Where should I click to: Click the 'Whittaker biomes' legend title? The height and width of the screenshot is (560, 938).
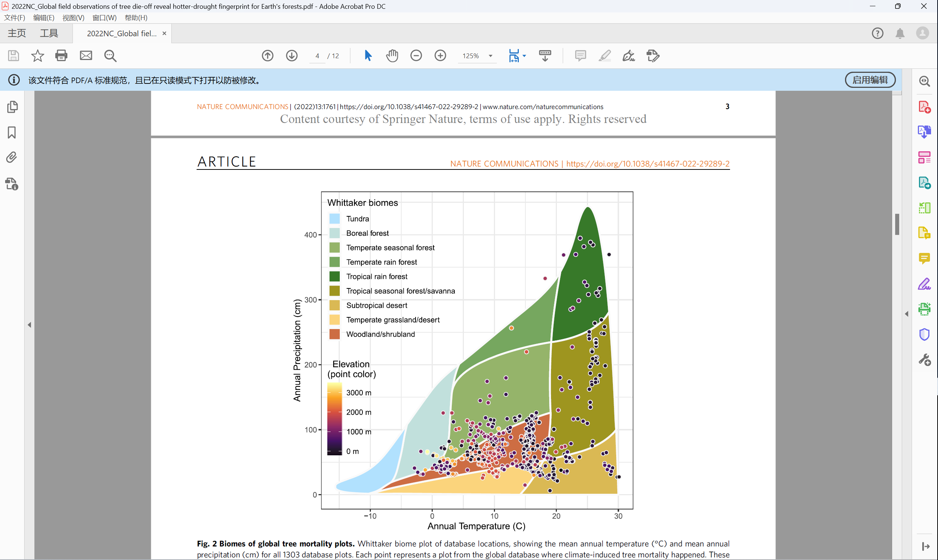click(362, 203)
